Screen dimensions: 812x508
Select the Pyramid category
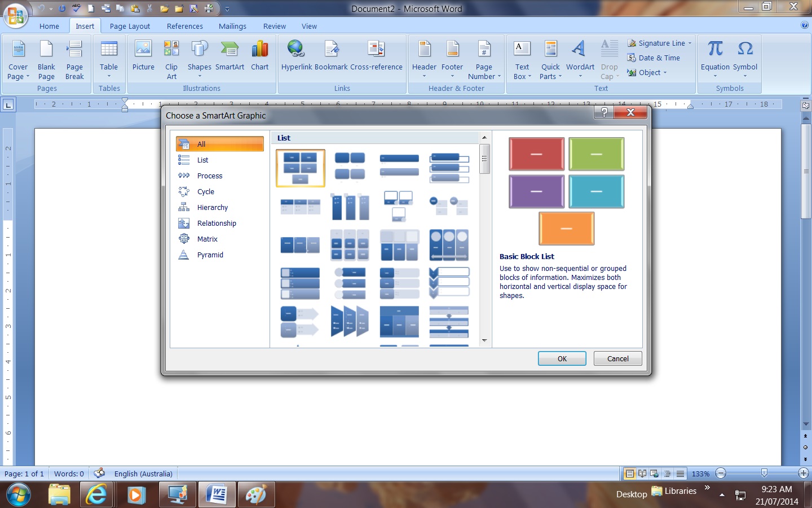click(210, 255)
